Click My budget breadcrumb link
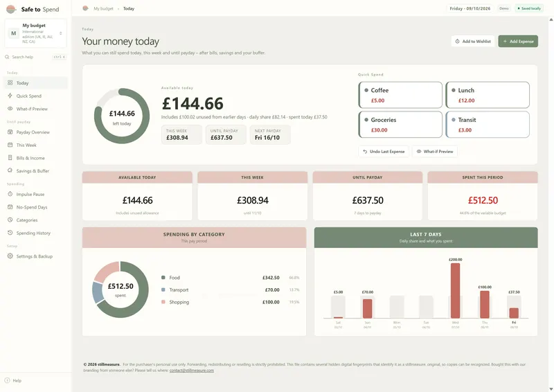Screen dimensions: 554x392 click(103, 8)
